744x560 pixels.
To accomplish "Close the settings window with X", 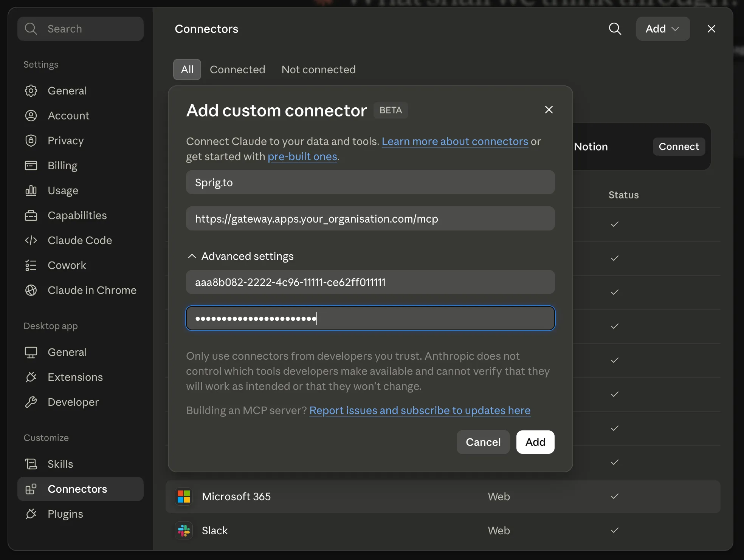I will click(711, 29).
